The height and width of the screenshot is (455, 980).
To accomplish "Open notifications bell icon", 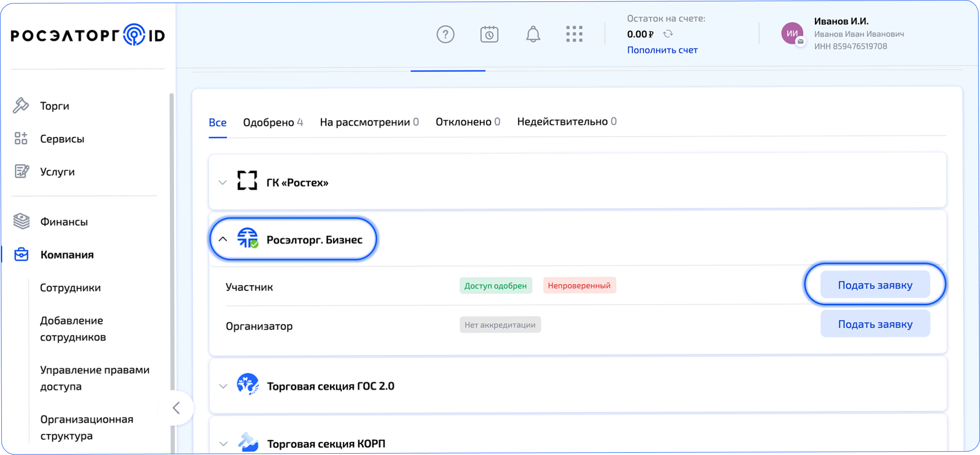I will coord(533,34).
